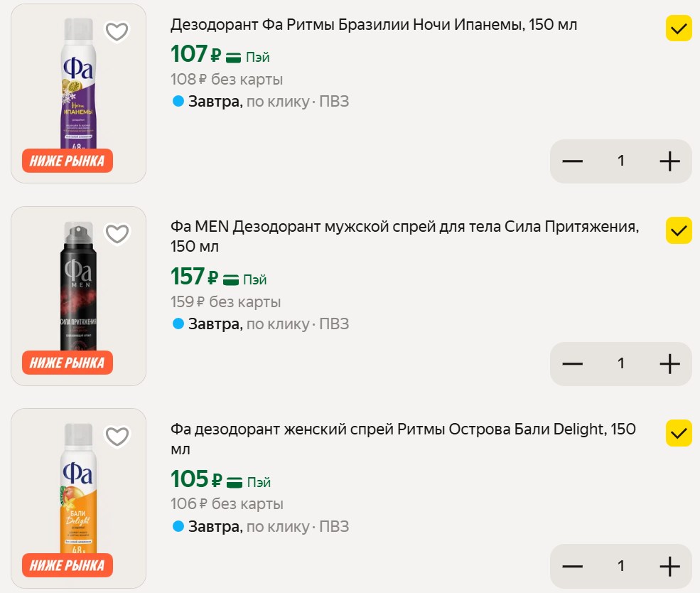Open Дезодорант Фа Ритмы Бразилии product title
The width and height of the screenshot is (700, 593).
[x=374, y=25]
